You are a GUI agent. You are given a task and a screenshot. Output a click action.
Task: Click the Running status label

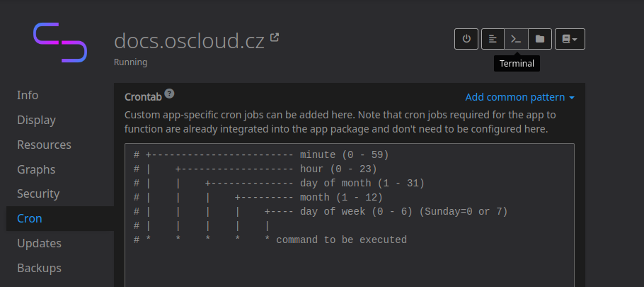click(x=130, y=62)
